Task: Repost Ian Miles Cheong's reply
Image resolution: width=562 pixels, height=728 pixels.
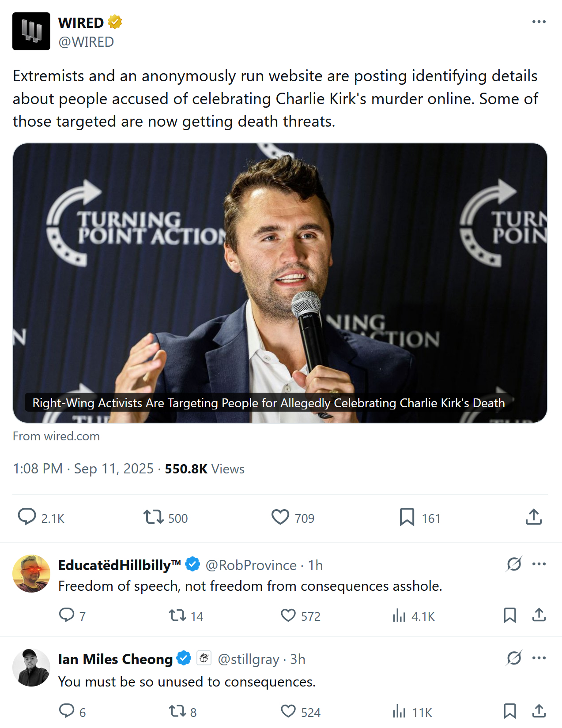Action: click(x=177, y=711)
